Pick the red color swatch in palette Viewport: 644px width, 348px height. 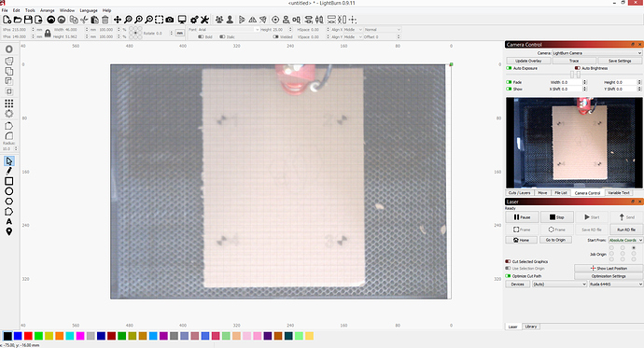click(x=28, y=336)
